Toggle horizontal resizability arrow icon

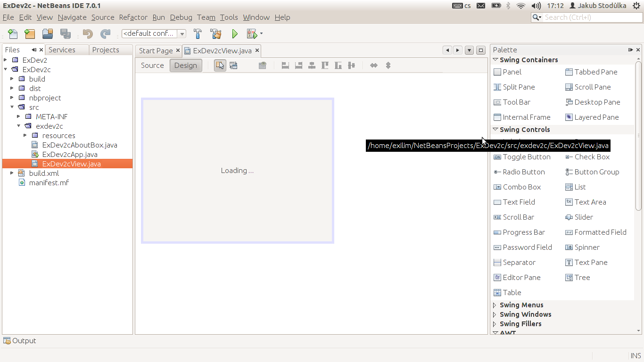[x=374, y=66]
